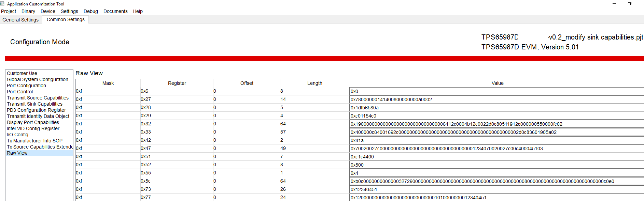Click the Offset column header

[x=247, y=83]
